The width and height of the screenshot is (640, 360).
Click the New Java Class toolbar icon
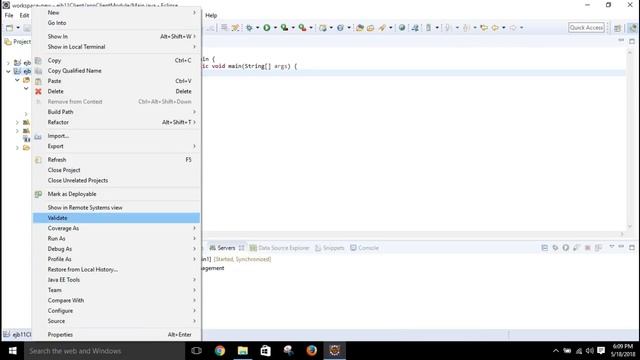(x=340, y=28)
